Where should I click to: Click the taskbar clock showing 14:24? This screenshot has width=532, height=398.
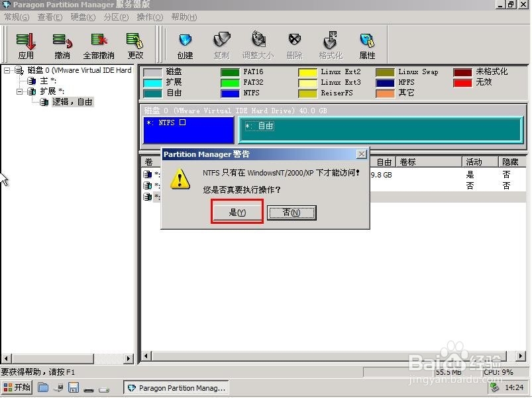pyautogui.click(x=514, y=387)
